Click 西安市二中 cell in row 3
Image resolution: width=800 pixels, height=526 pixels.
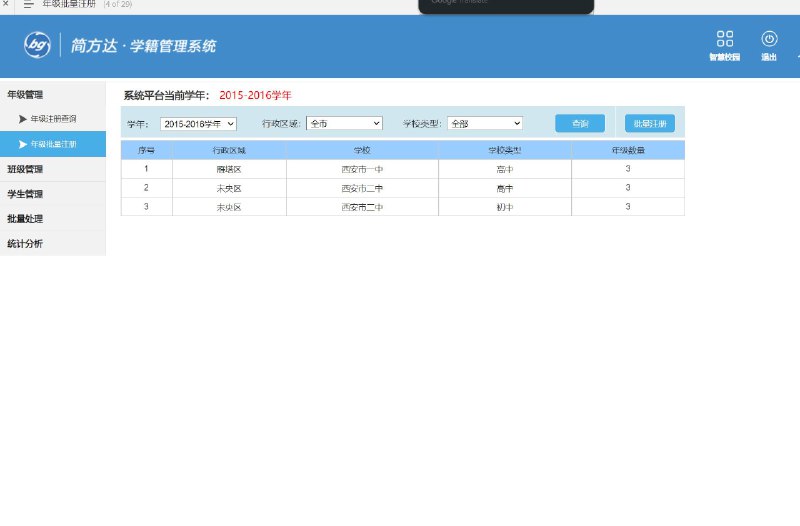coord(362,207)
